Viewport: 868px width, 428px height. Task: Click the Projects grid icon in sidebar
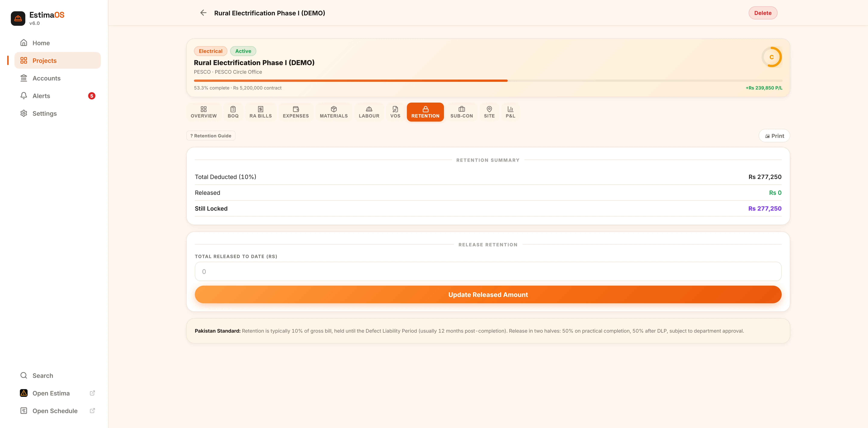(24, 60)
